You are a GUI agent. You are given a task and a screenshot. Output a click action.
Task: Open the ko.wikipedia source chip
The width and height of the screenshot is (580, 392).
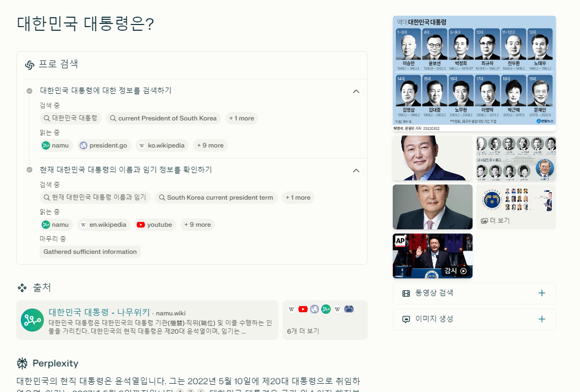162,145
